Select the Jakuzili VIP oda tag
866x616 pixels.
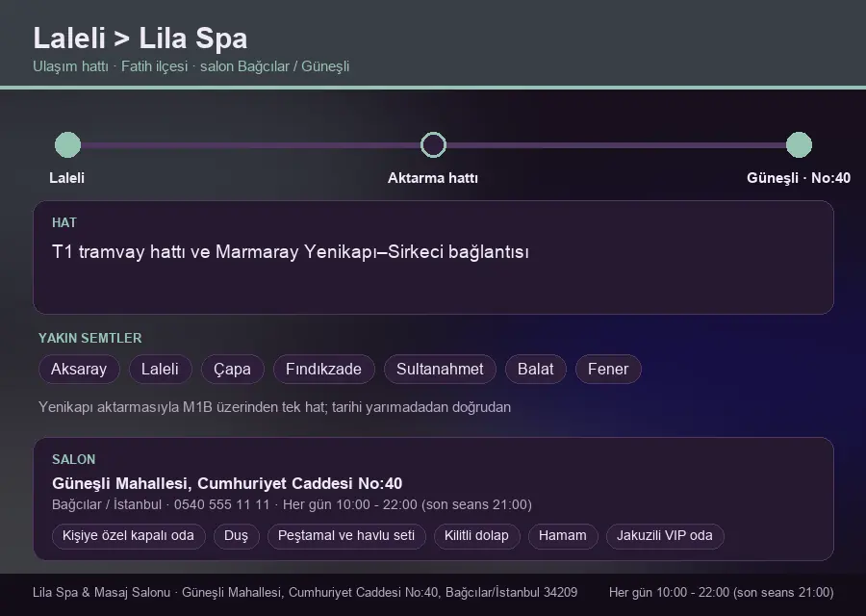coord(665,536)
